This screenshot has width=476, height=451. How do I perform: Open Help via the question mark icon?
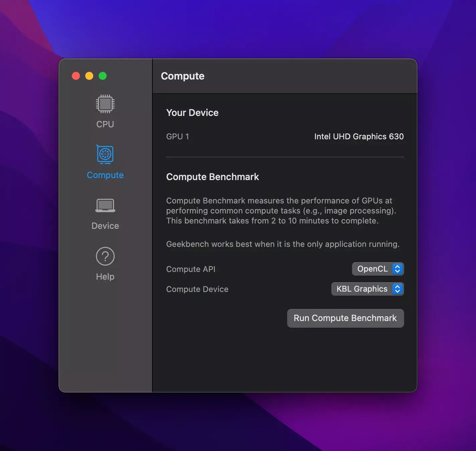[105, 256]
